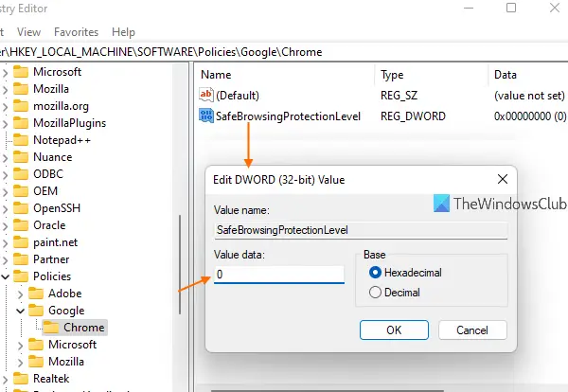
Task: Click the registry path address bar
Action: coord(284,52)
